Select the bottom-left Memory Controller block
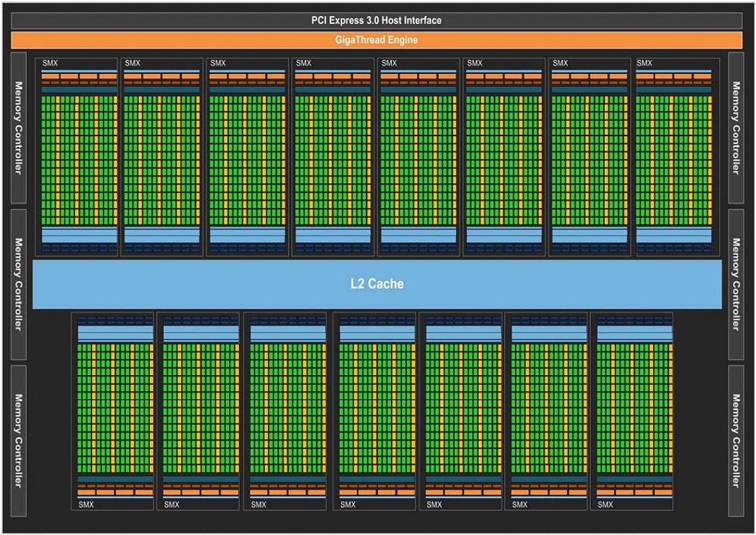This screenshot has height=535, width=756. pyautogui.click(x=19, y=440)
